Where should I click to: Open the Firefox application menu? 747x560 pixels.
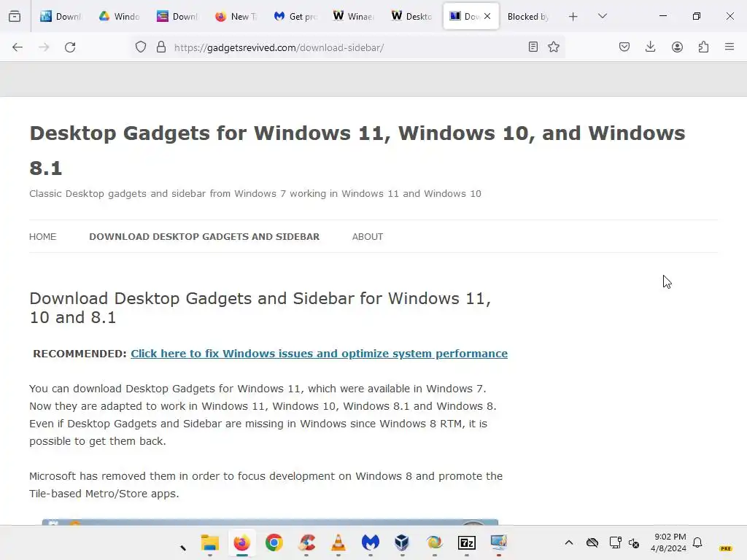729,47
